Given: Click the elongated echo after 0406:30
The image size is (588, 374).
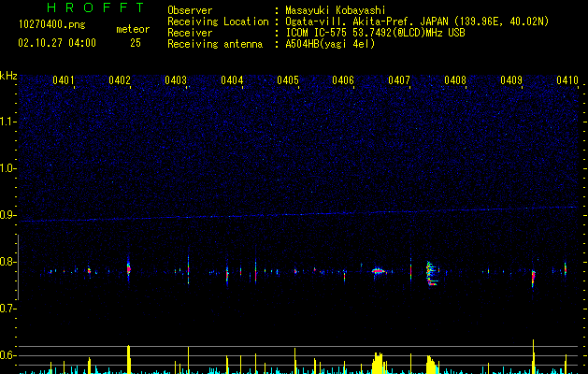Looking at the screenshot, I should (x=378, y=270).
